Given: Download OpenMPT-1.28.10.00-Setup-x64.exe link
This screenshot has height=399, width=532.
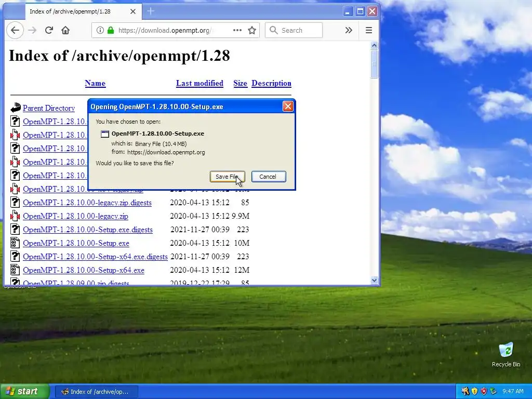Looking at the screenshot, I should point(84,270).
